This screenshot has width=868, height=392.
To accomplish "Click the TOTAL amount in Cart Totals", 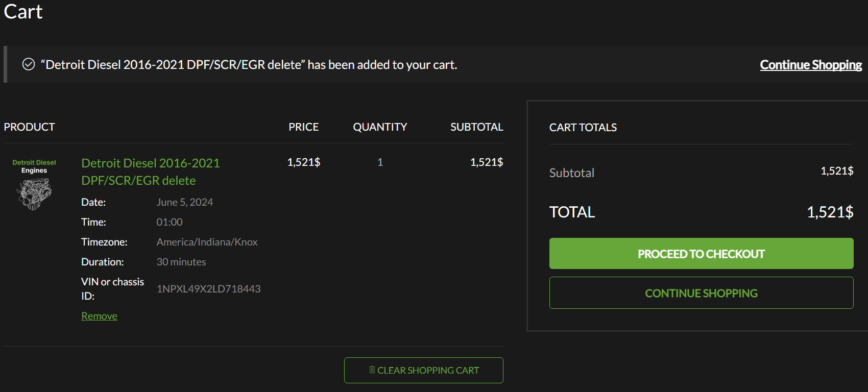I will (830, 212).
